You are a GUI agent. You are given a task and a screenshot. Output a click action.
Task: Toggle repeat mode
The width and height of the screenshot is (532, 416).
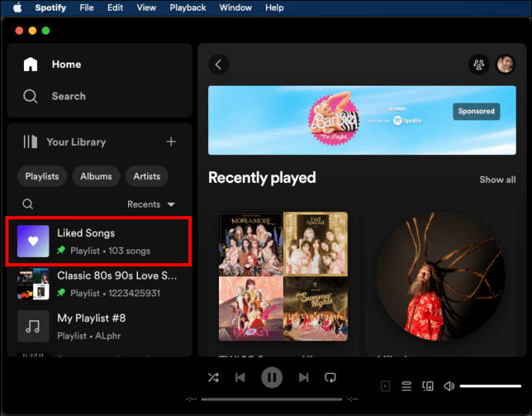click(330, 377)
